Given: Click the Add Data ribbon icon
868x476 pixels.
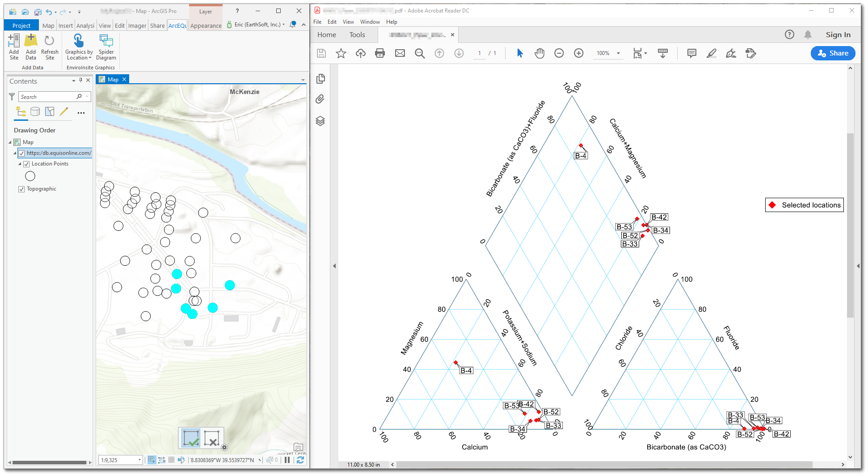Looking at the screenshot, I should tap(31, 47).
